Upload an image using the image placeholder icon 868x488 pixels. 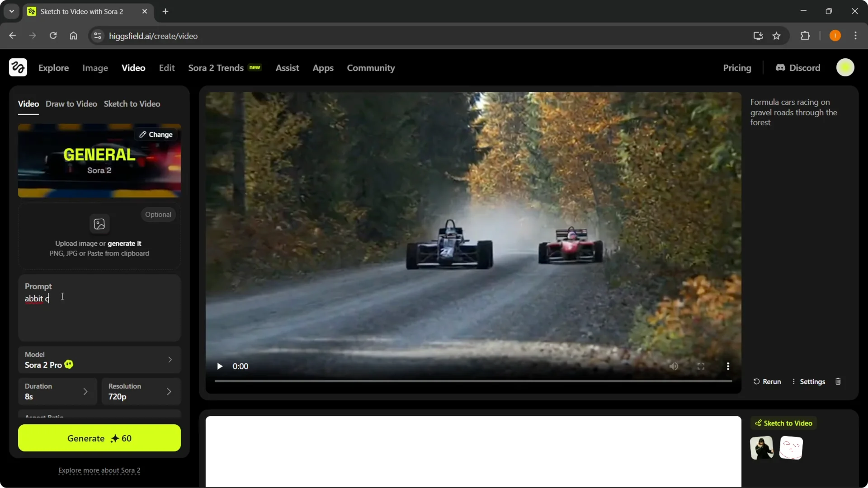(99, 224)
